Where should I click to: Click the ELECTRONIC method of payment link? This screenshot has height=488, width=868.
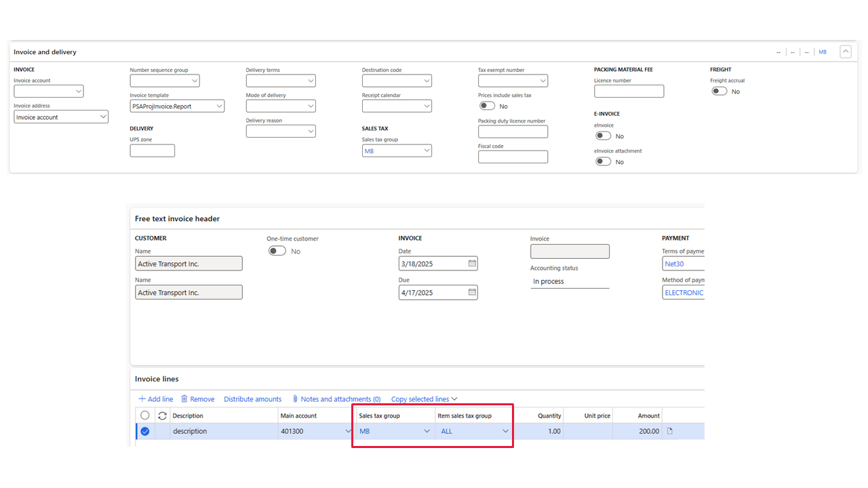click(684, 293)
